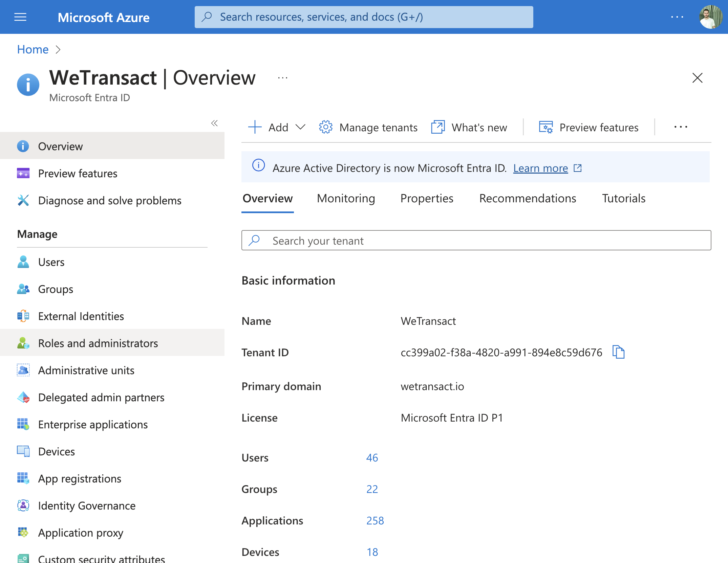Open App registrations
728x563 pixels.
click(112, 478)
